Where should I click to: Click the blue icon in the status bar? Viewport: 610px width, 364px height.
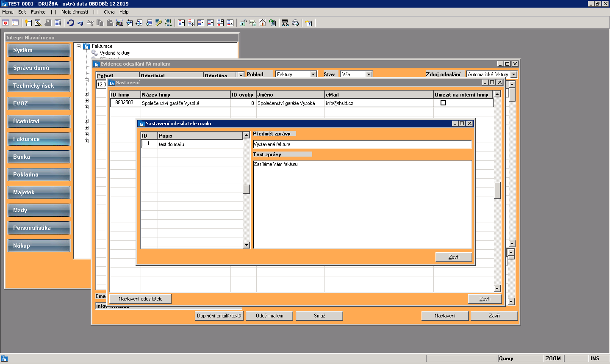4,358
